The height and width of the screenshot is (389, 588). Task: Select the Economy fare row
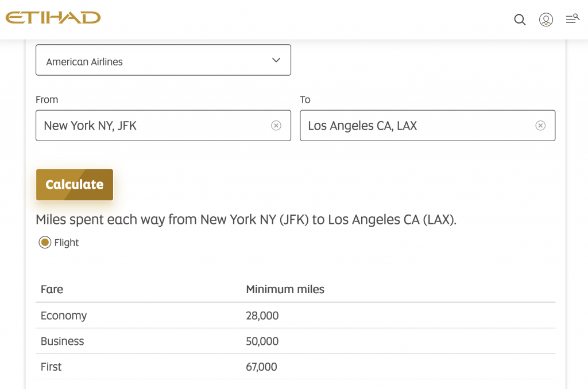click(64, 316)
